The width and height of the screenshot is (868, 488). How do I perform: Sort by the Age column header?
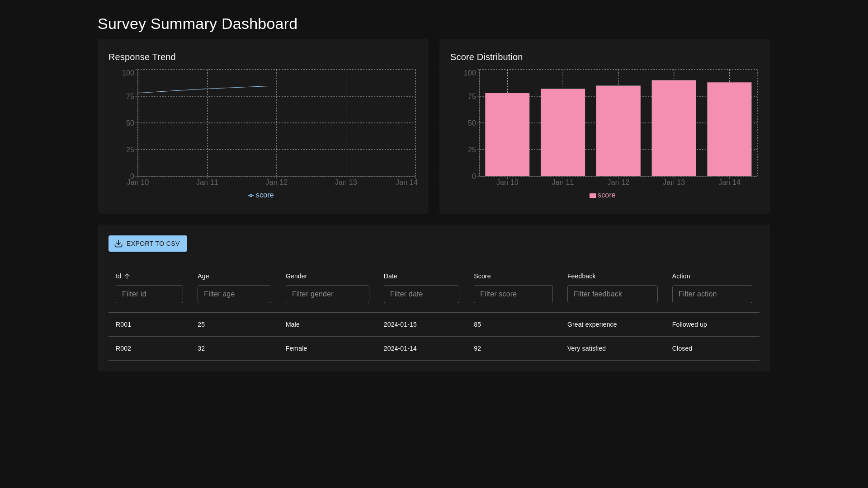coord(203,276)
